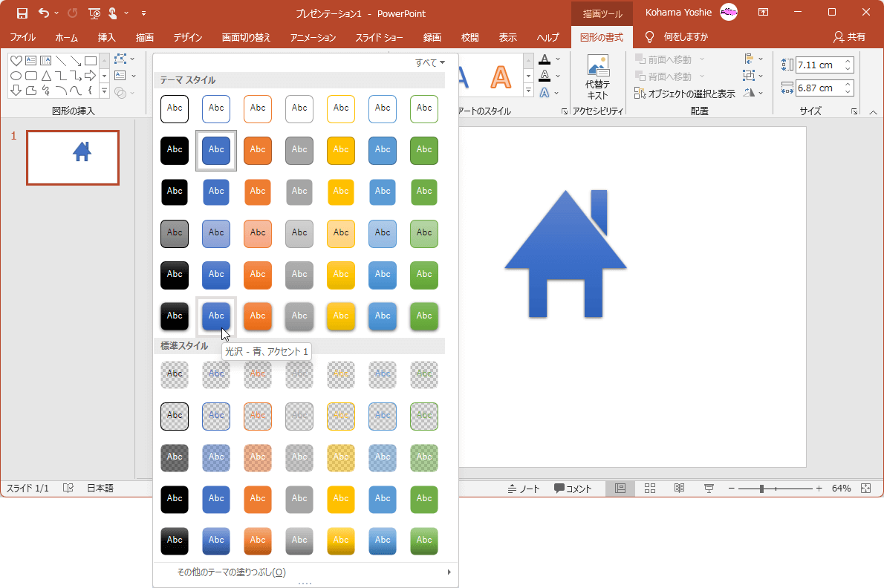Open the アニメーション tab
884x588 pixels.
pos(313,37)
